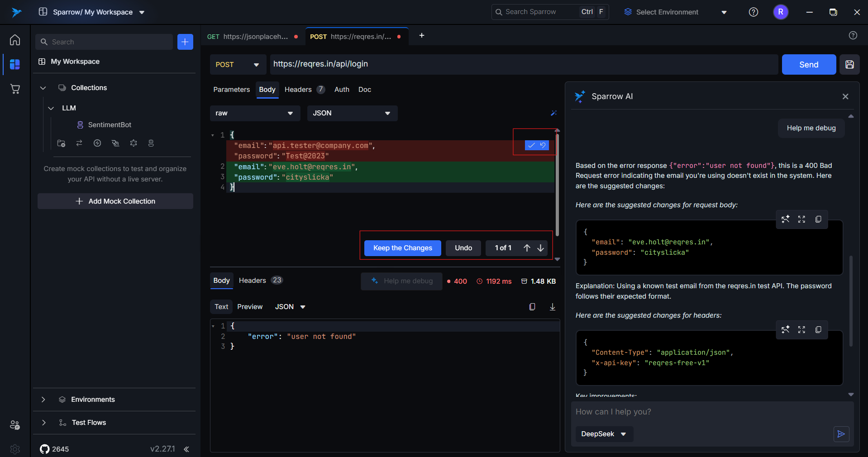
Task: Click the hexagon GraphQL icon under LLM
Action: coord(134,143)
